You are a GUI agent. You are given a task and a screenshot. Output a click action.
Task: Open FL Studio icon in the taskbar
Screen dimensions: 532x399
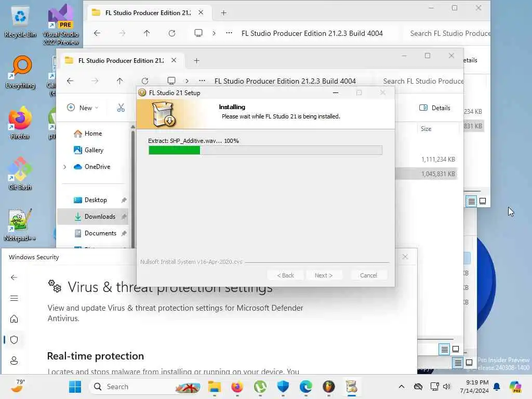(x=328, y=387)
